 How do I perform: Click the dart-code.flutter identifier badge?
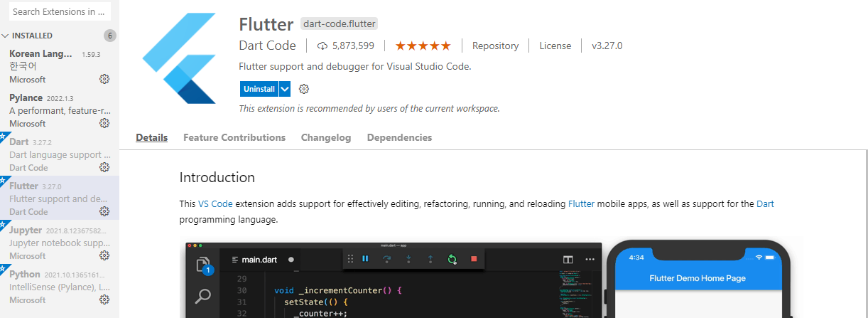339,23
